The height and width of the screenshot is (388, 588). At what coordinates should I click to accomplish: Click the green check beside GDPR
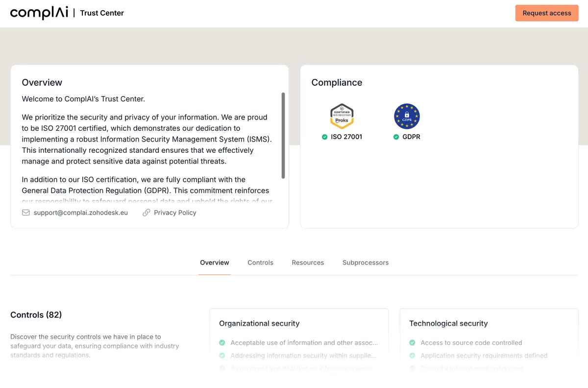pos(396,137)
